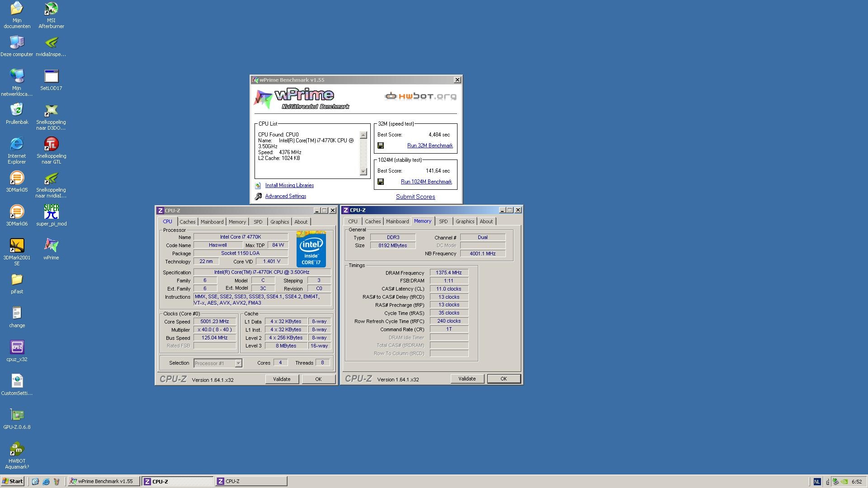Open 3DMark2001 SE desktop icon
Image resolution: width=868 pixels, height=488 pixels.
point(17,246)
